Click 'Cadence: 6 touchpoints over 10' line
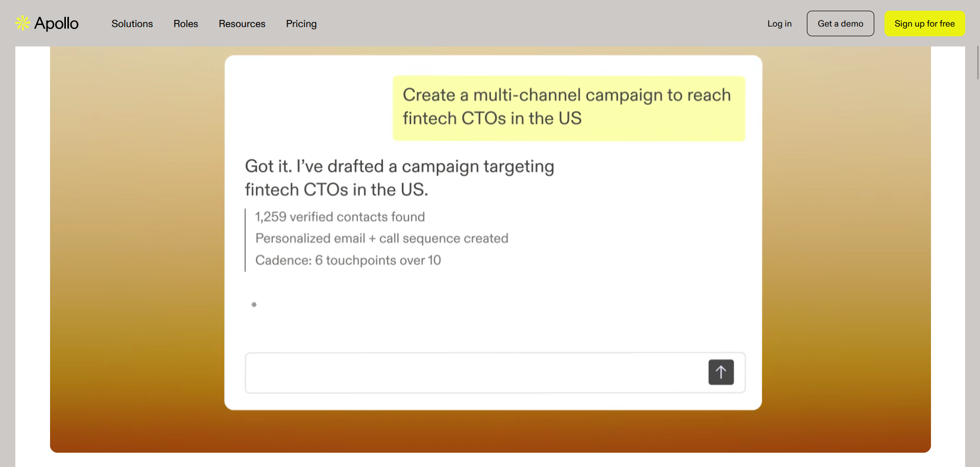The image size is (980, 467). (348, 260)
